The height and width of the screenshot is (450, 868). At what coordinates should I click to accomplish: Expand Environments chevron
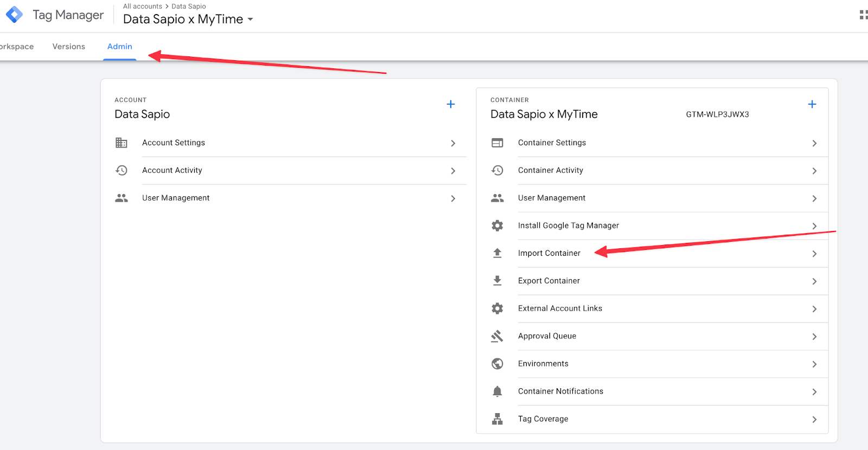click(x=814, y=364)
